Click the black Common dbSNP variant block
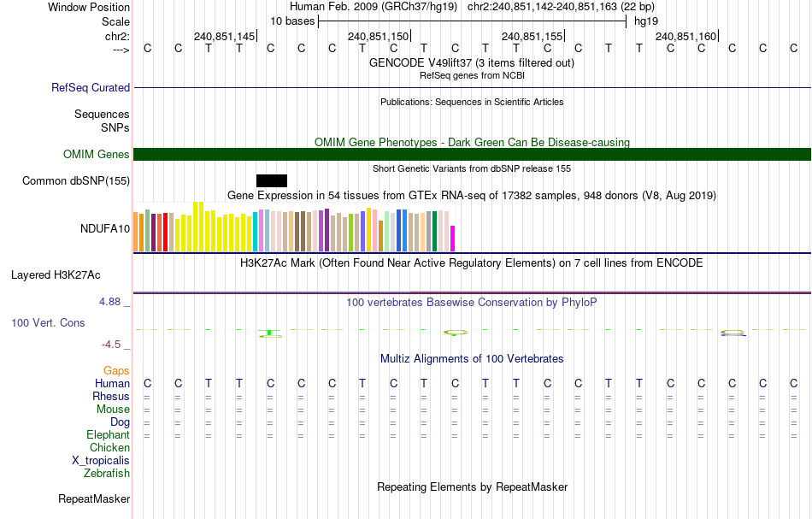 (x=271, y=180)
